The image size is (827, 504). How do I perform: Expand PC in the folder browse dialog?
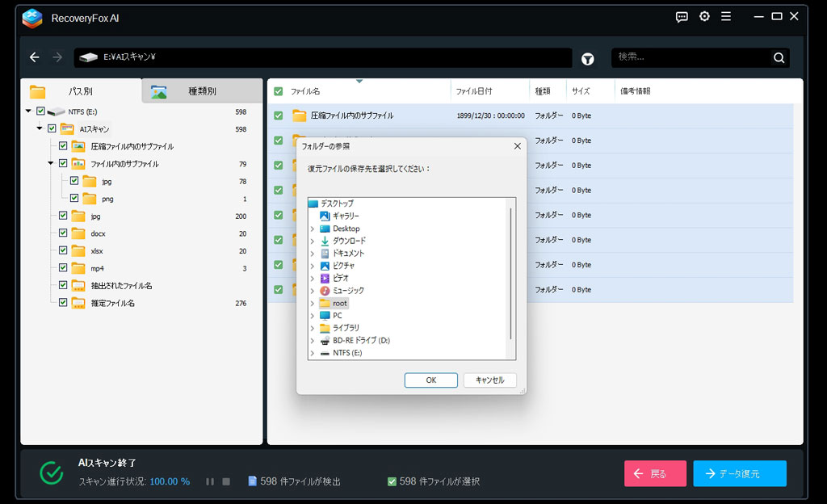pos(314,315)
